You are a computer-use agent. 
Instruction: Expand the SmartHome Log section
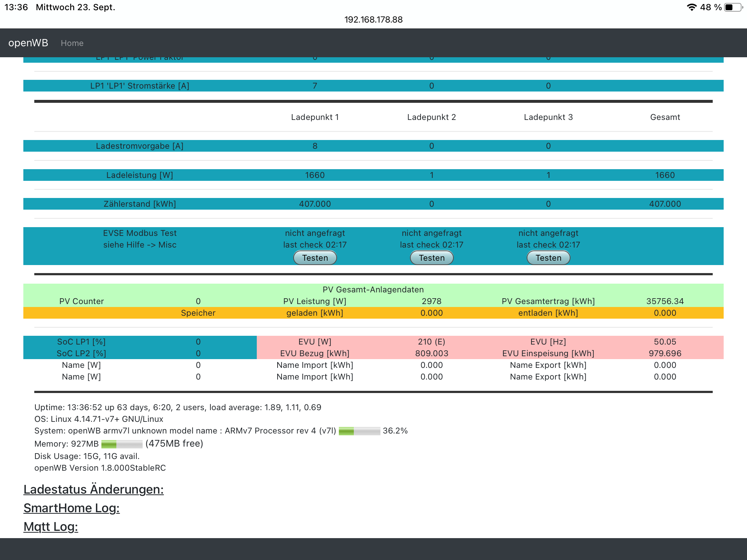click(x=71, y=508)
